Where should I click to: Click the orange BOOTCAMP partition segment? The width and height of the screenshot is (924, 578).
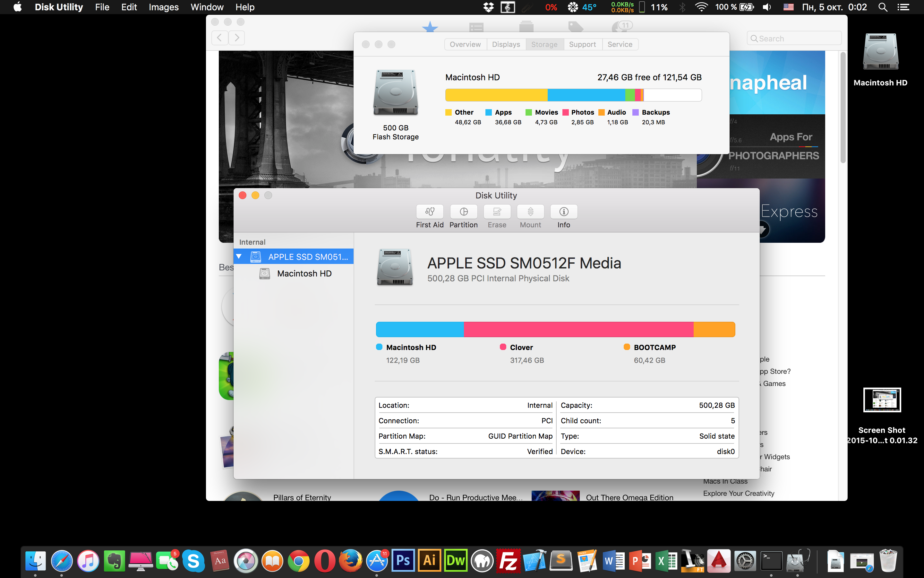coord(714,329)
